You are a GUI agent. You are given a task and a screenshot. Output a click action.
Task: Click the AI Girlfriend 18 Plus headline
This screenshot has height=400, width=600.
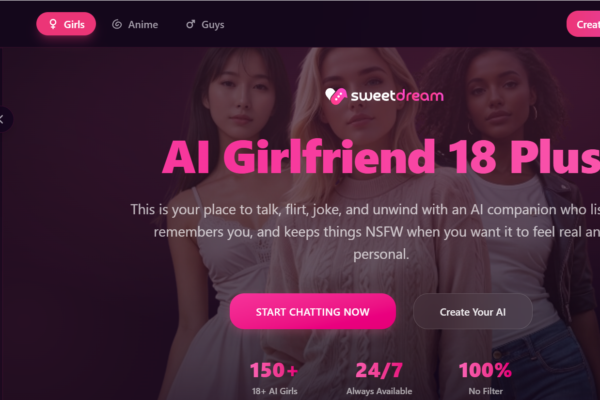coord(381,157)
